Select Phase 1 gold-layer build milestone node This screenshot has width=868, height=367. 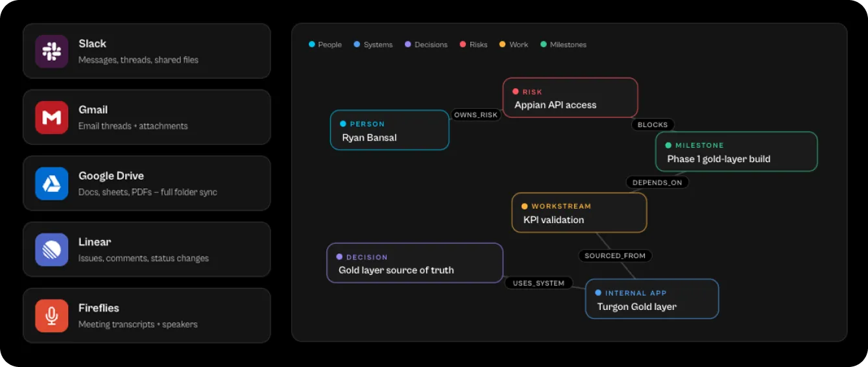[736, 152]
